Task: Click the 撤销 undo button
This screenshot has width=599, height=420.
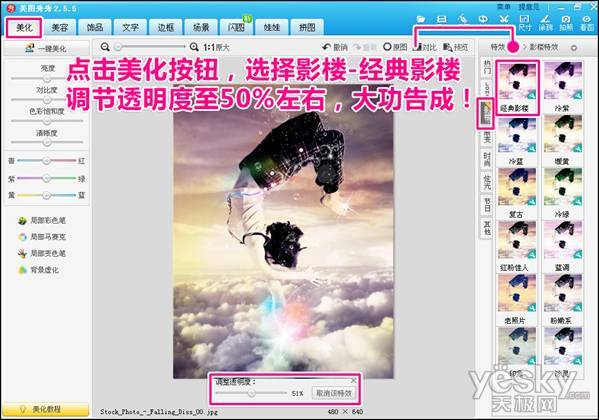Action: point(335,47)
